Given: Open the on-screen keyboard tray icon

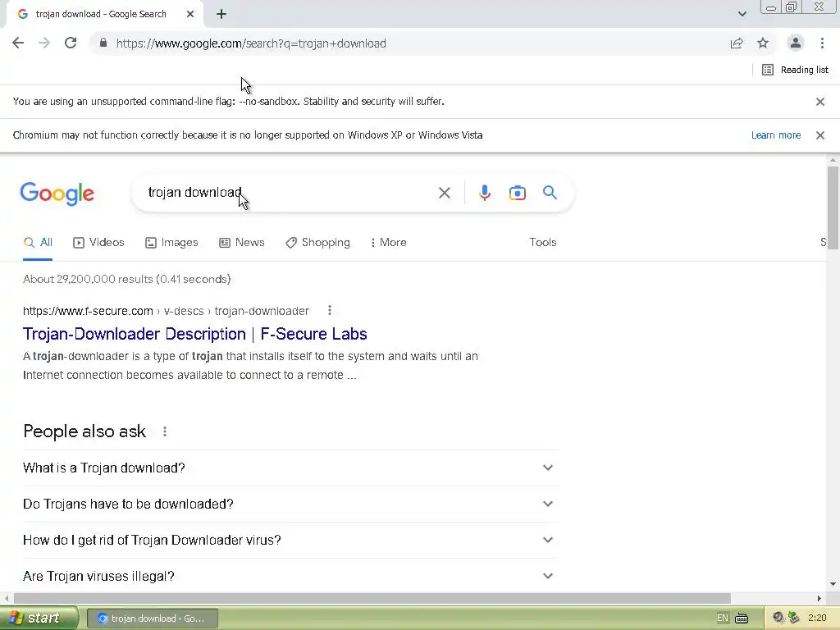Looking at the screenshot, I should coord(742,619).
